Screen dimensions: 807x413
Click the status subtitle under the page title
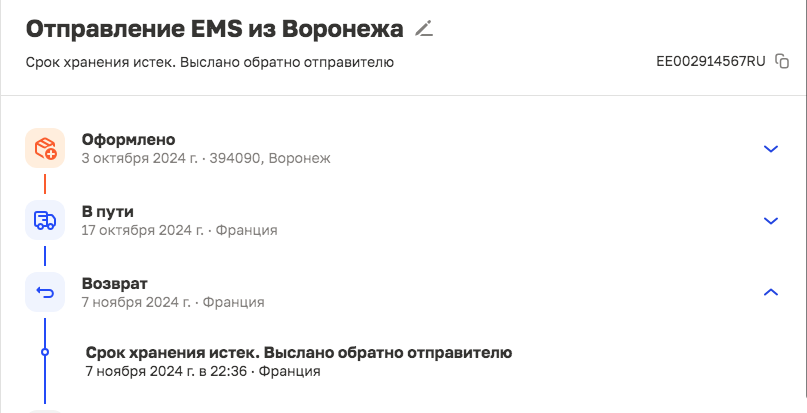pyautogui.click(x=210, y=62)
